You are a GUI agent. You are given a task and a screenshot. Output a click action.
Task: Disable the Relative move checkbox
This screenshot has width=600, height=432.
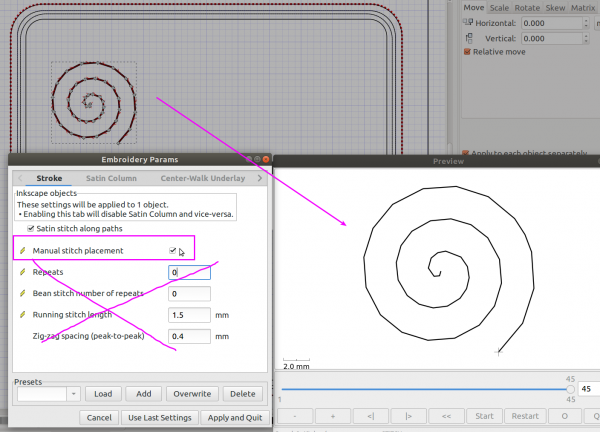467,52
